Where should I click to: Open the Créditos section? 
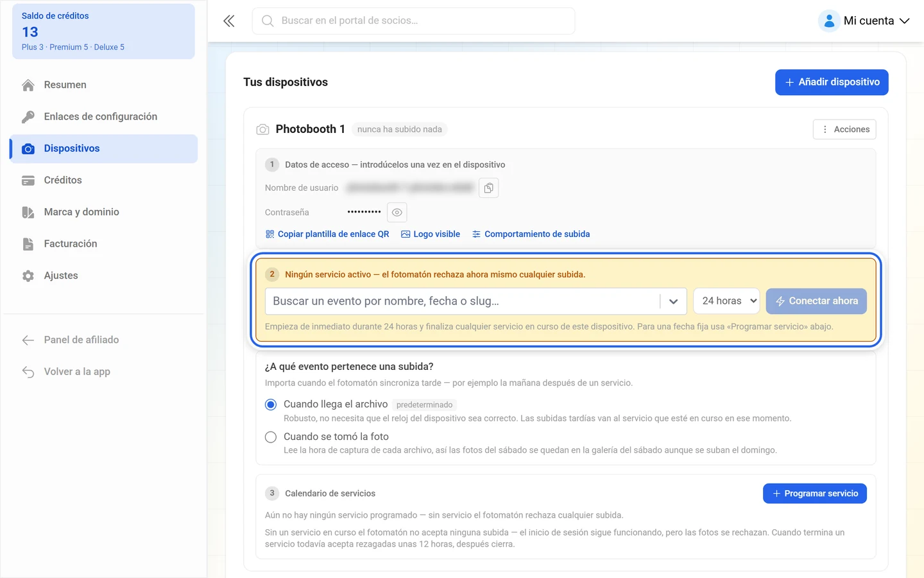tap(103, 180)
